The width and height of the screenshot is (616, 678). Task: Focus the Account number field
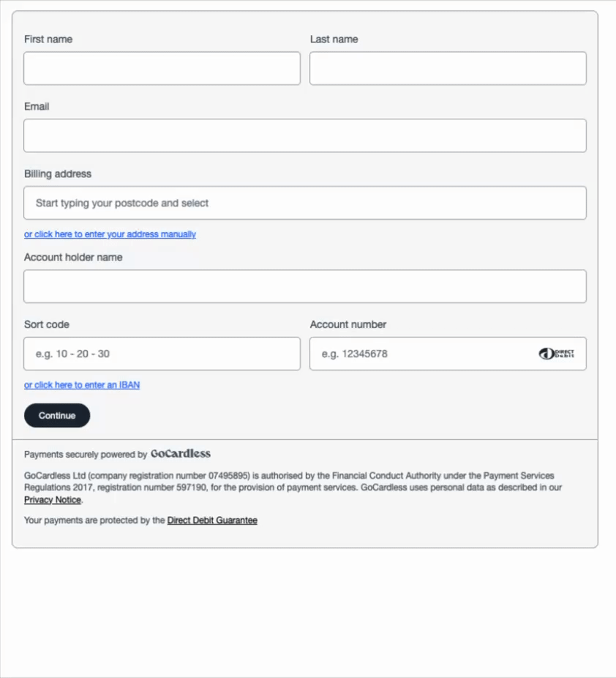(448, 354)
